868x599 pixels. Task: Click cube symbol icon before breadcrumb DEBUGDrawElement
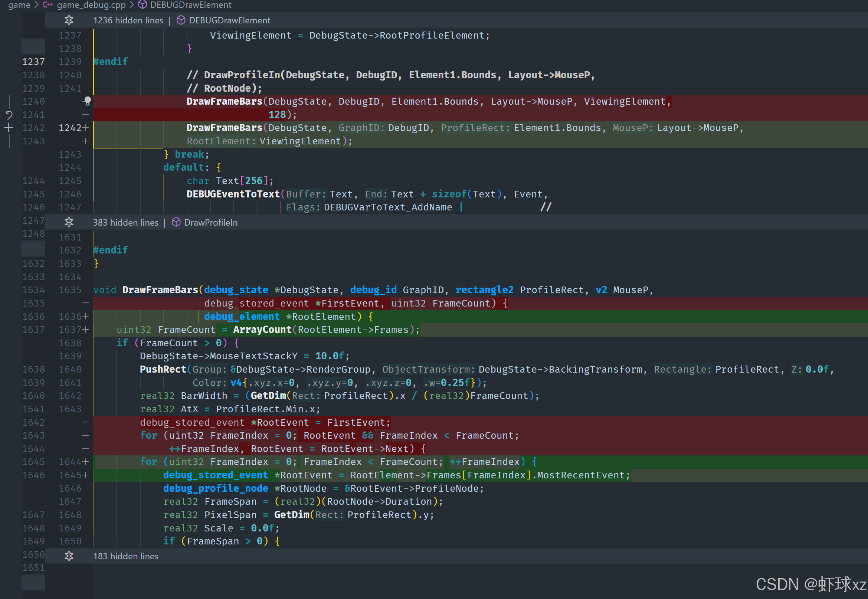point(143,5)
